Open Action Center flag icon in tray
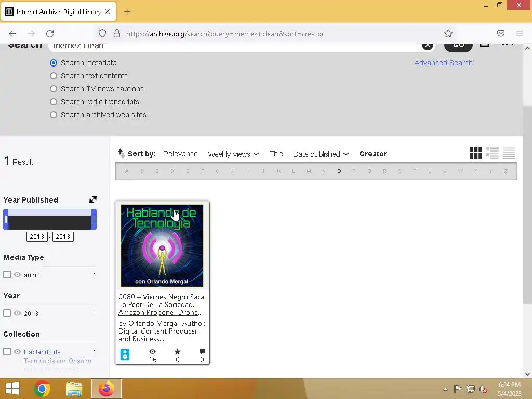Viewport: 532px width, 399px height. [458, 389]
